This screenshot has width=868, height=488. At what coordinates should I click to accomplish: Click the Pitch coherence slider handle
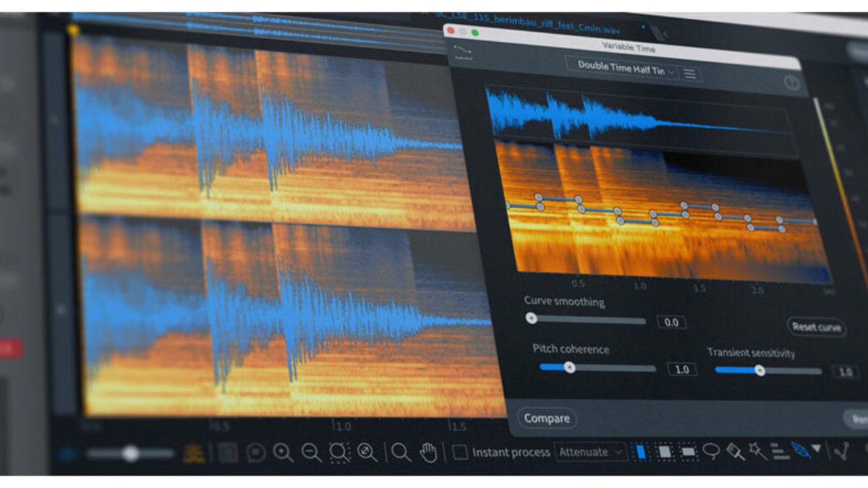[569, 367]
